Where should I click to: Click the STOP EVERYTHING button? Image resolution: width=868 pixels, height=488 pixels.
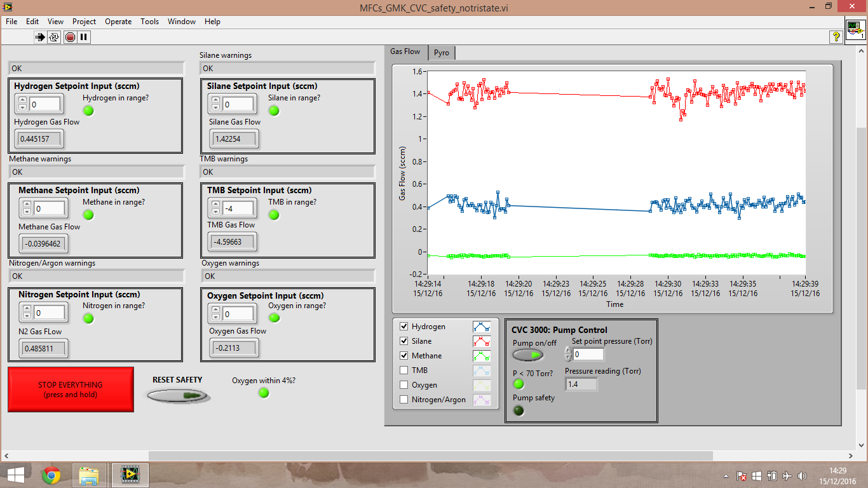(71, 389)
